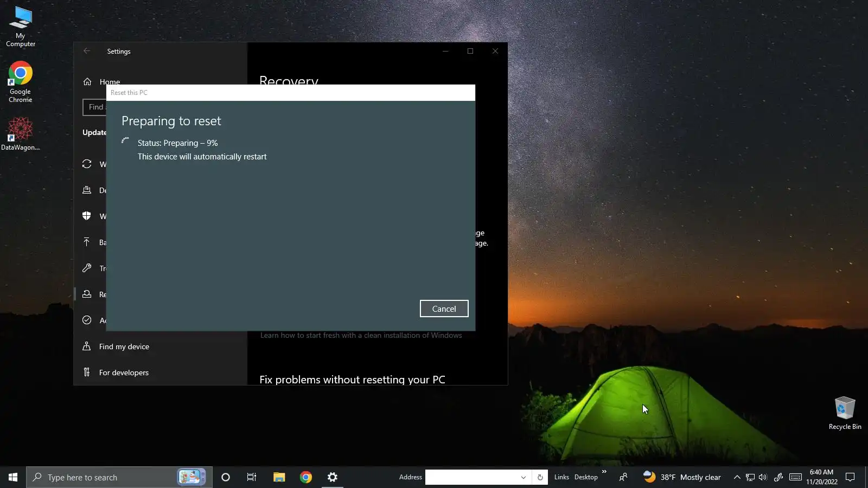The height and width of the screenshot is (488, 868).
Task: Open File Explorer from the taskbar
Action: pos(279,477)
